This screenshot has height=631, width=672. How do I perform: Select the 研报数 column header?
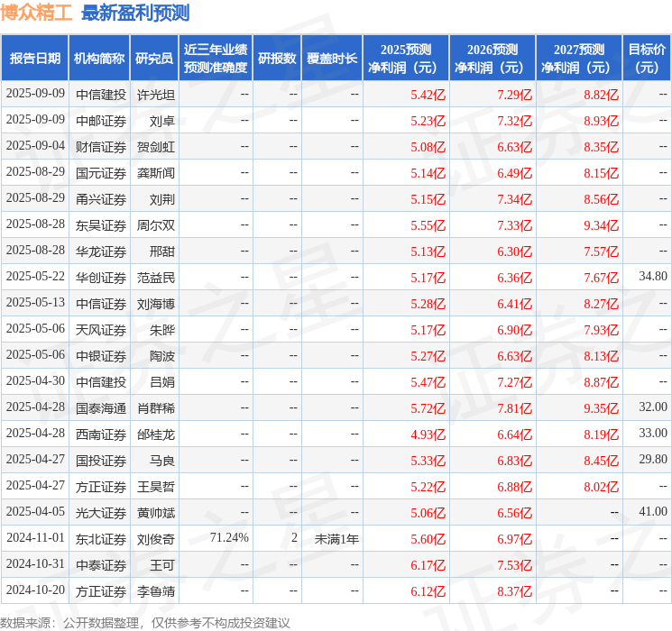point(277,59)
